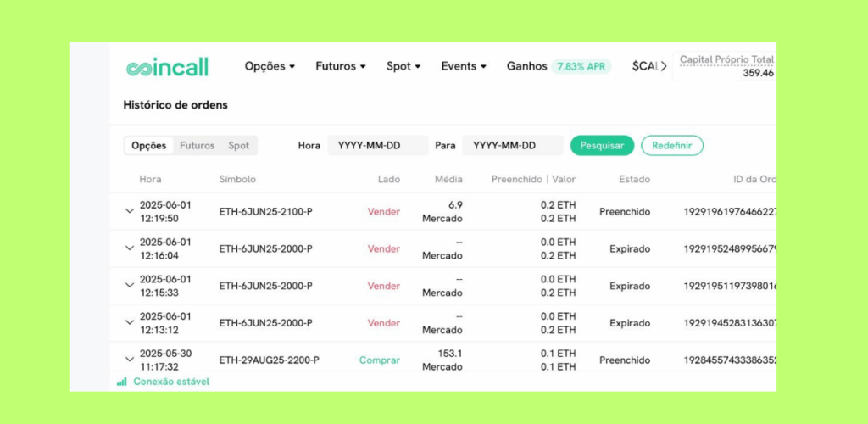Click the ETH-6JUN25-2100-P symbol
868x424 pixels.
265,211
